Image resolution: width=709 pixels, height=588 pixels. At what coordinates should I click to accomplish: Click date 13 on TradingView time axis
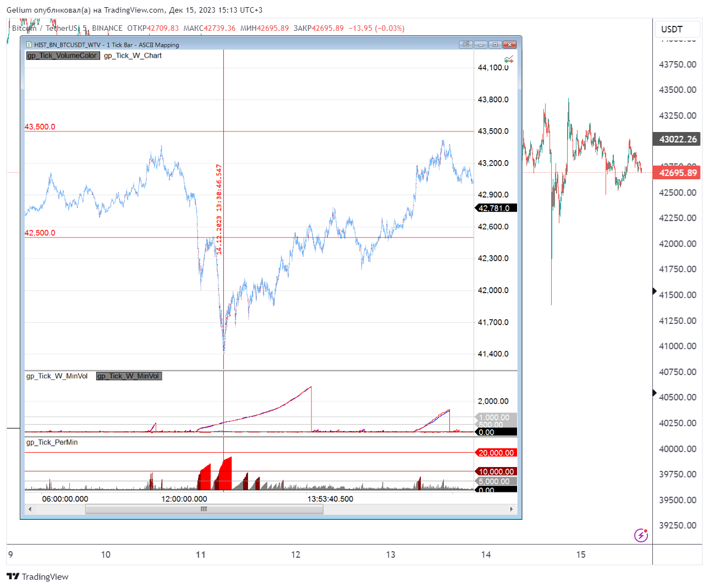coord(391,554)
